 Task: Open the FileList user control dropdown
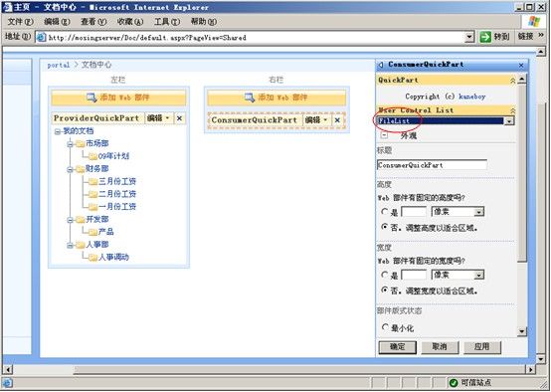pyautogui.click(x=509, y=121)
